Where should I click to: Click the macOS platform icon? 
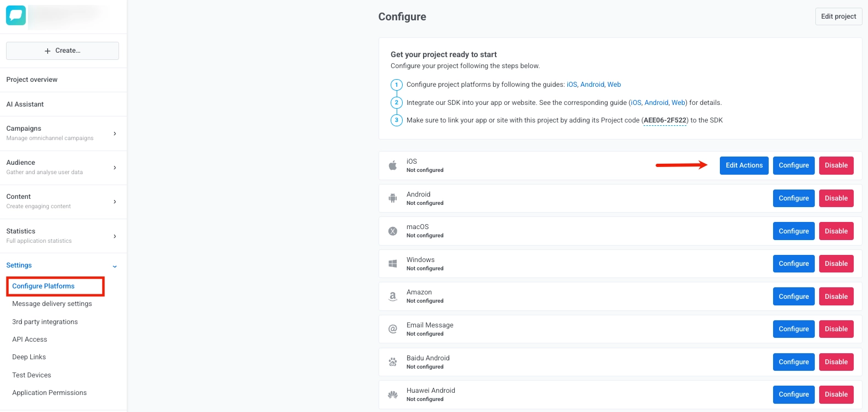coord(392,231)
